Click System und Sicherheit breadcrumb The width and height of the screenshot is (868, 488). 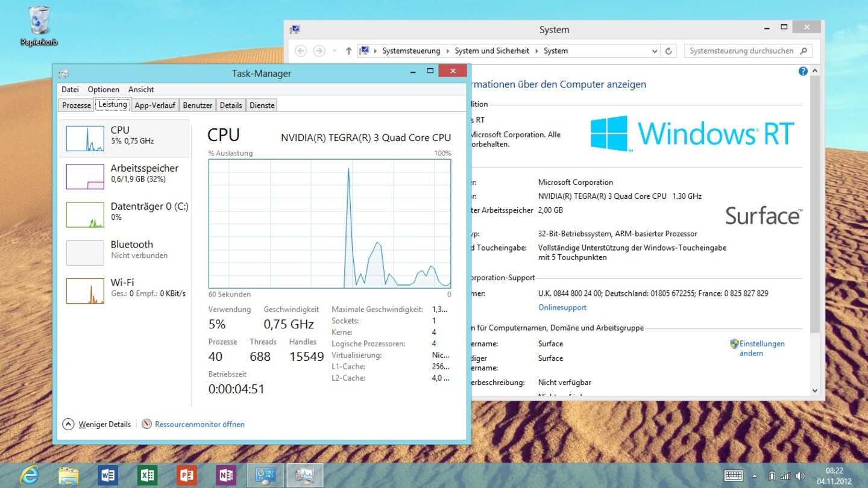(x=492, y=51)
